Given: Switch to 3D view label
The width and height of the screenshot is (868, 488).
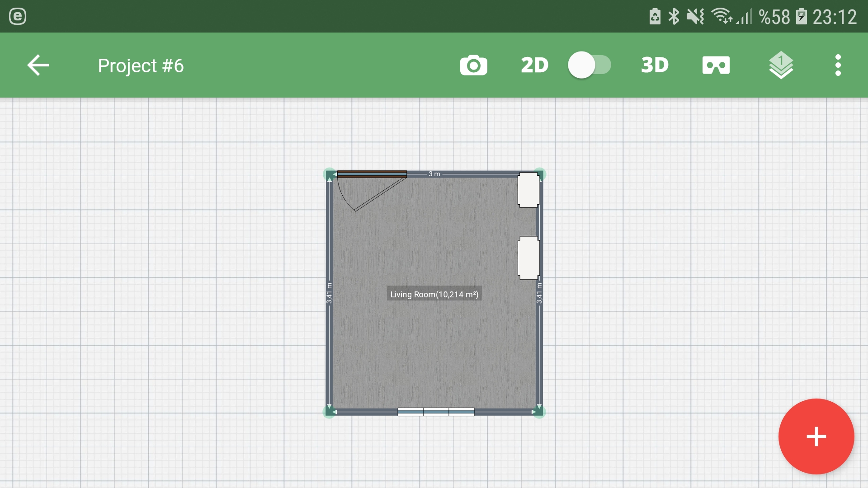Looking at the screenshot, I should pos(655,66).
